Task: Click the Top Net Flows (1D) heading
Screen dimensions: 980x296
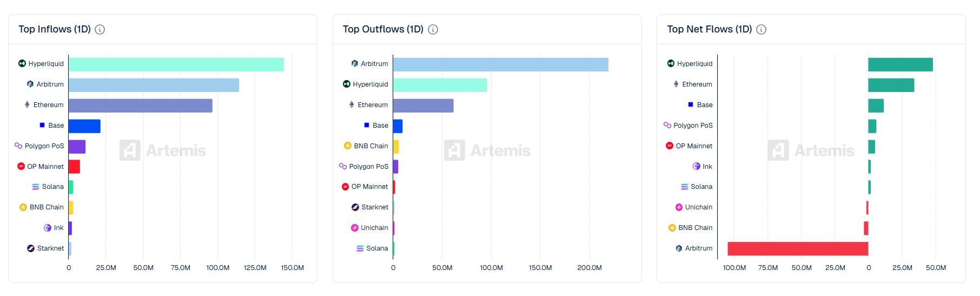Action: coord(709,29)
